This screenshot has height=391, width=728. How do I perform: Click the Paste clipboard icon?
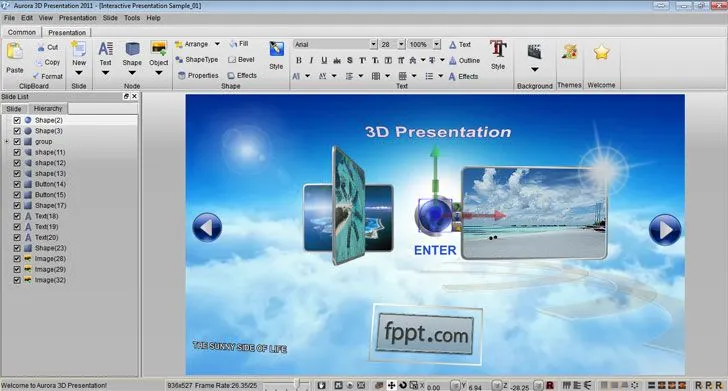tap(14, 51)
